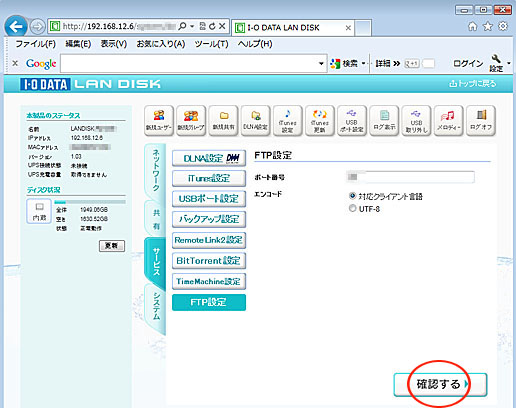This screenshot has width=516, height=408.
Task: Click the 更新 refresh button in disk status
Action: (x=112, y=246)
